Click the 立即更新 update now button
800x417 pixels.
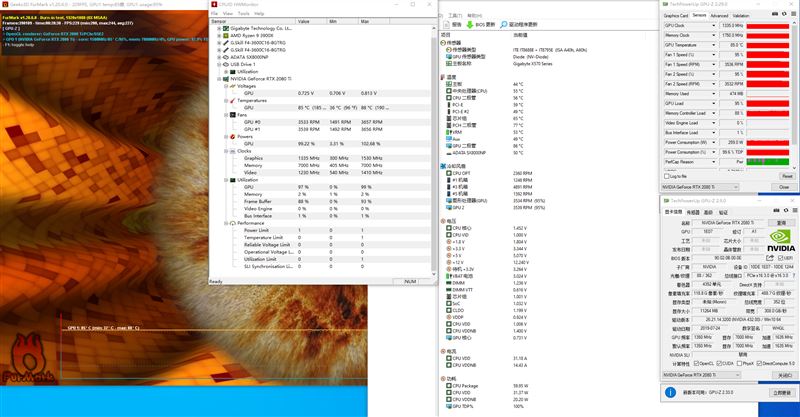tap(781, 393)
